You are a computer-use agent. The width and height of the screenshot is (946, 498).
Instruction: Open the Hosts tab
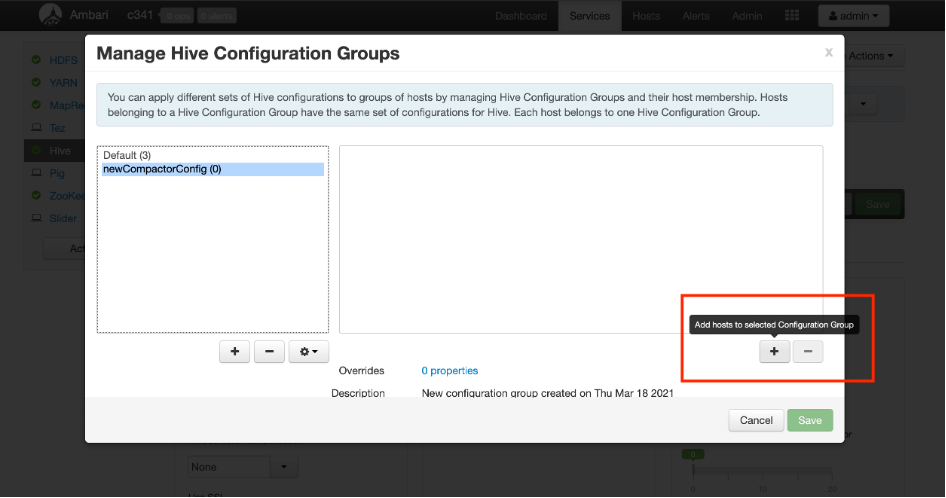(x=646, y=16)
